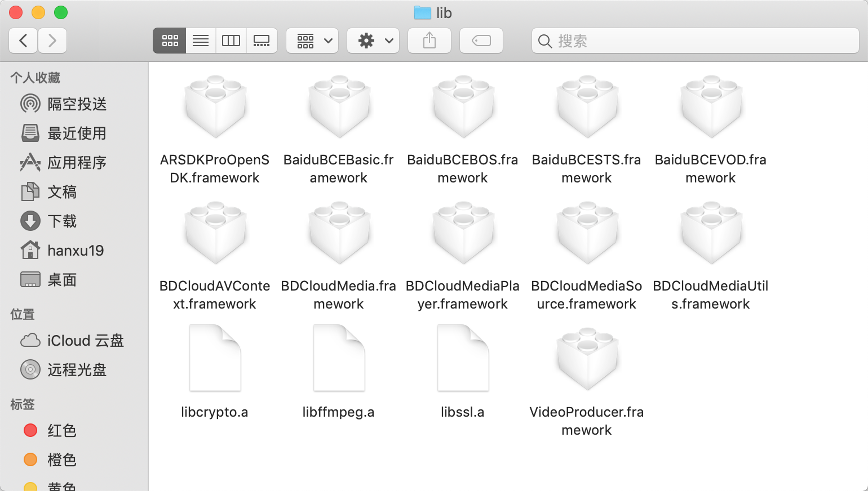Click the edit tags toolbar button
868x491 pixels.
click(481, 41)
